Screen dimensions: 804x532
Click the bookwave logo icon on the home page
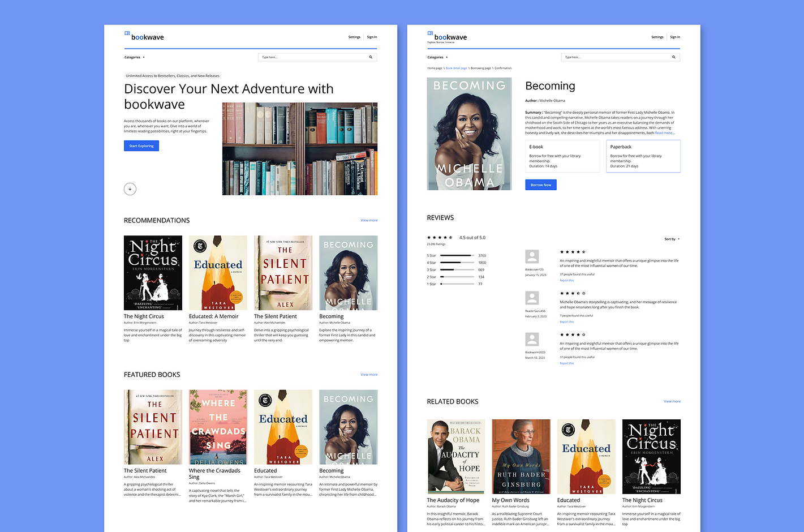(127, 33)
